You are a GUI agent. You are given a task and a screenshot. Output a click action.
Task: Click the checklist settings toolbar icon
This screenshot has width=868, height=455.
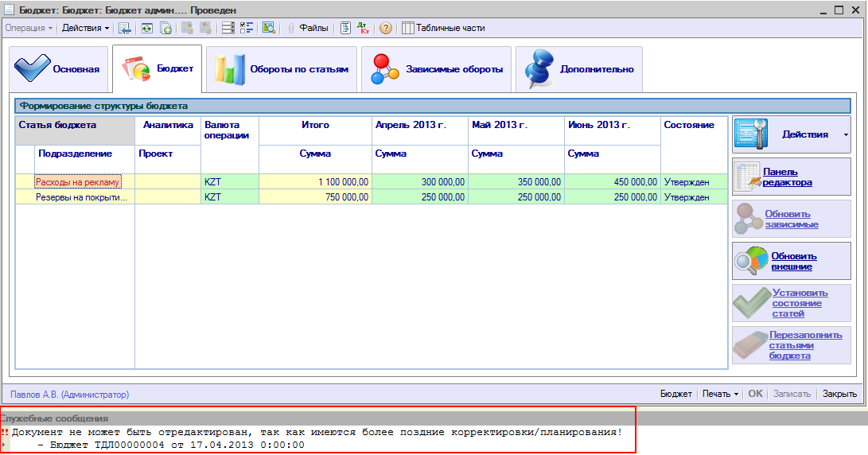(x=247, y=28)
